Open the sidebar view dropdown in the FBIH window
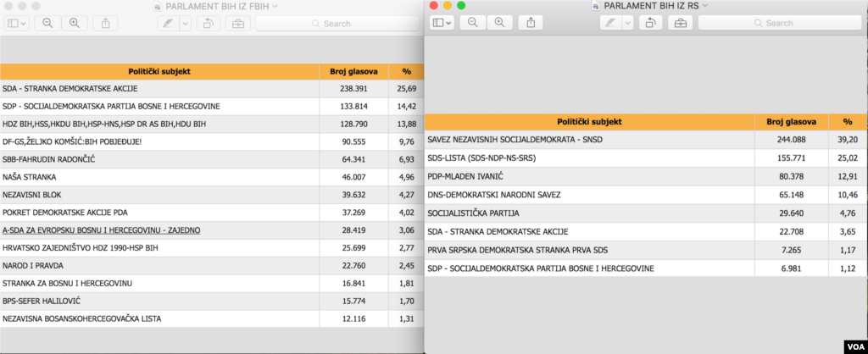Image resolution: width=868 pixels, height=354 pixels. [x=18, y=23]
